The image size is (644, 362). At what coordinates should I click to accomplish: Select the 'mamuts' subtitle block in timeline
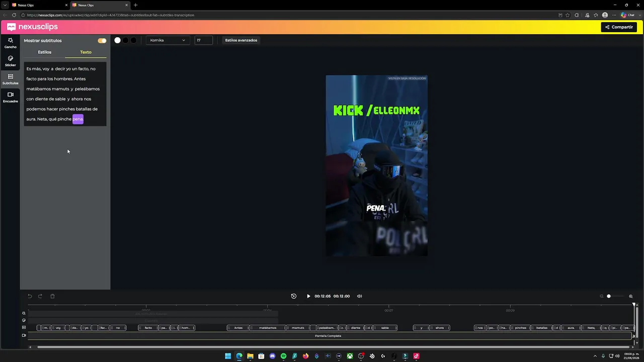[x=298, y=328]
